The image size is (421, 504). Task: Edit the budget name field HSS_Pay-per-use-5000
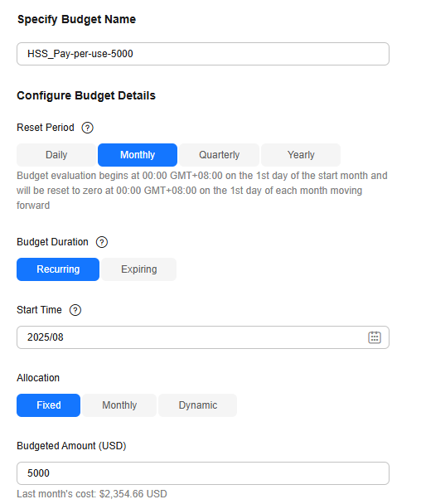click(203, 54)
